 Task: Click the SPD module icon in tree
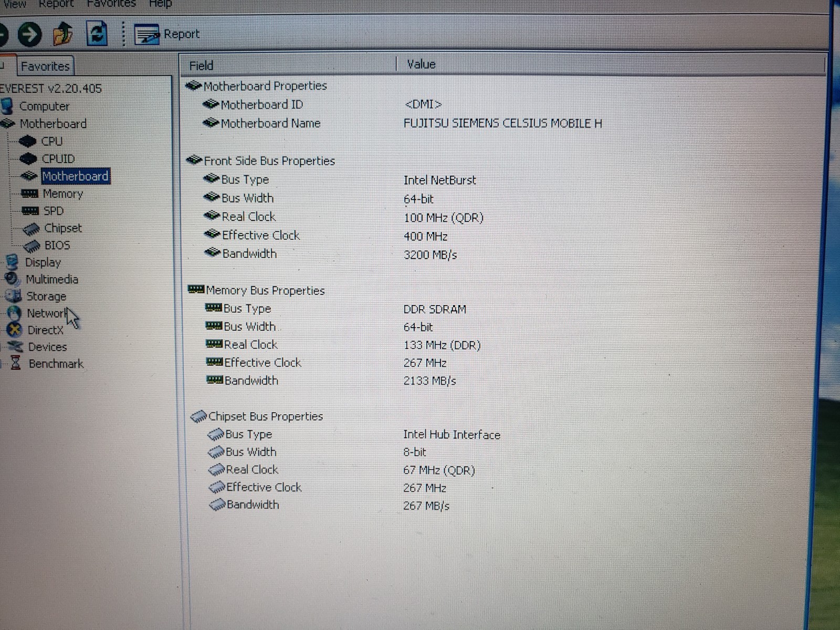(30, 211)
